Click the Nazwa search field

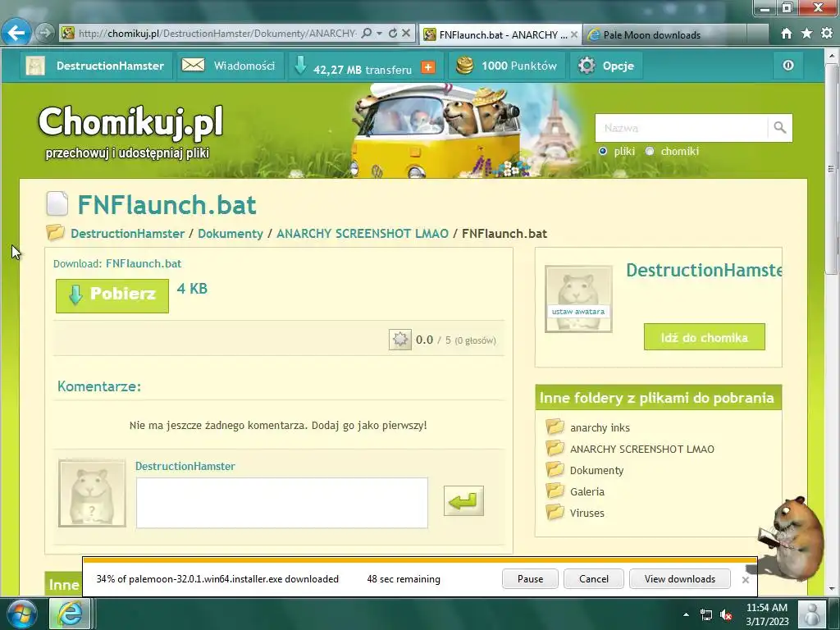pos(681,127)
